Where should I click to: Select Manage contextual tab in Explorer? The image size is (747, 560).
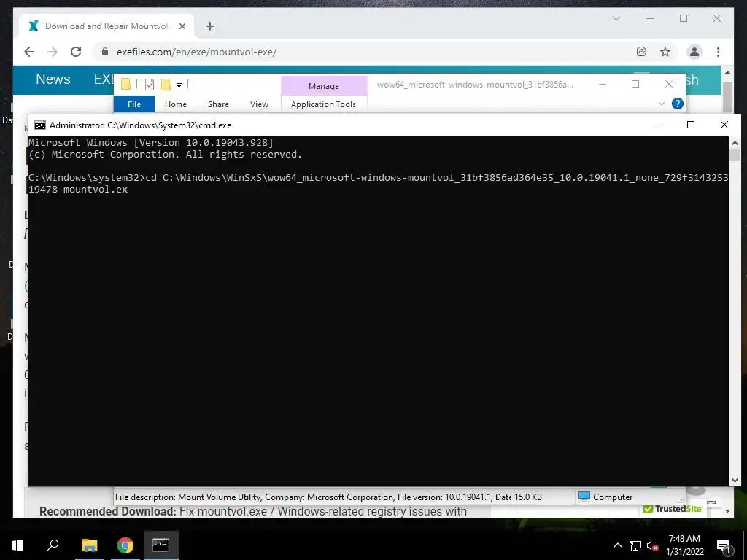click(323, 86)
